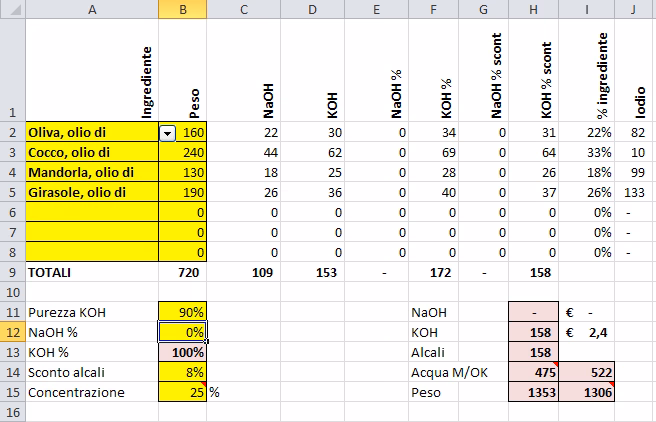
Task: Select row 9 header for TOTALI
Action: (12, 271)
